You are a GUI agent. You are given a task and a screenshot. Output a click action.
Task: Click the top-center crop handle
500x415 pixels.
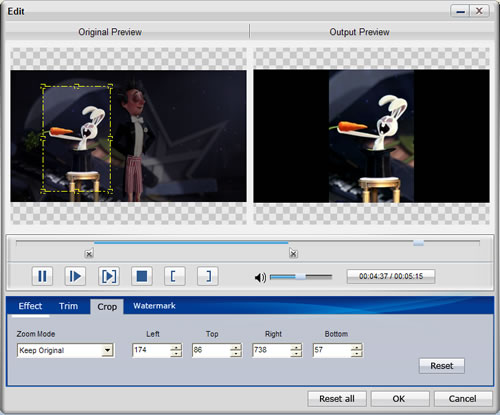77,86
